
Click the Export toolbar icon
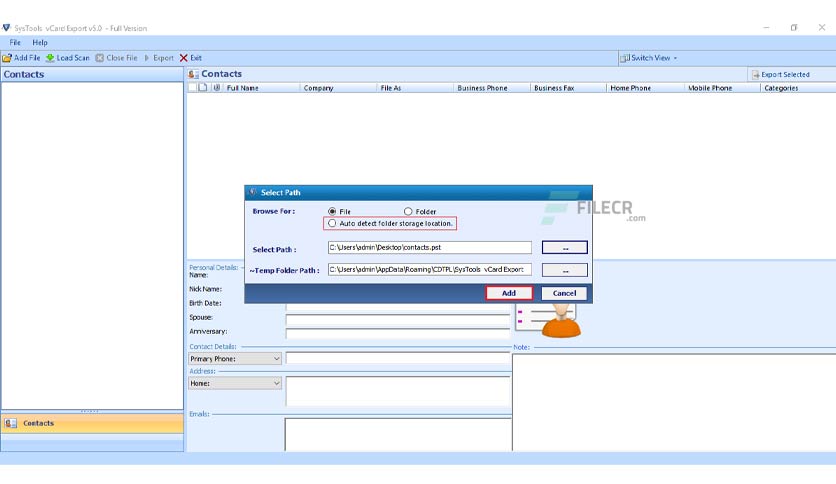pyautogui.click(x=147, y=58)
